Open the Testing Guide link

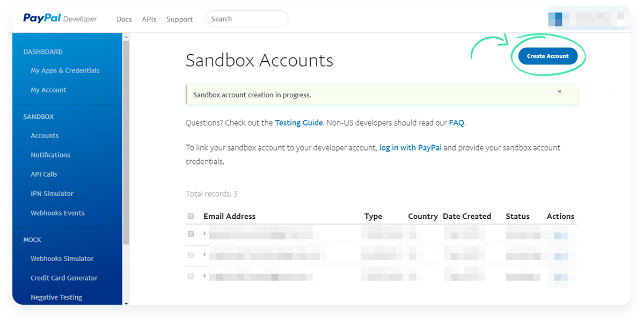point(299,123)
